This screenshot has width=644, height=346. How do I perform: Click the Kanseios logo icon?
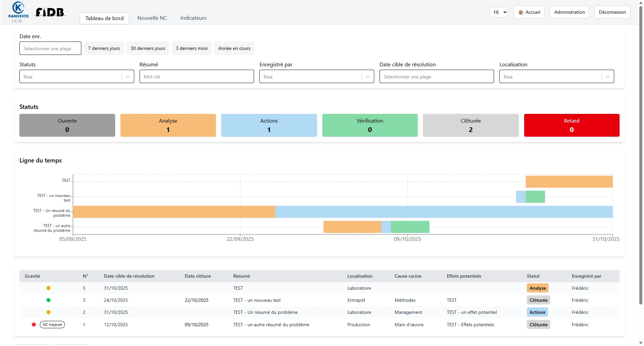(18, 8)
